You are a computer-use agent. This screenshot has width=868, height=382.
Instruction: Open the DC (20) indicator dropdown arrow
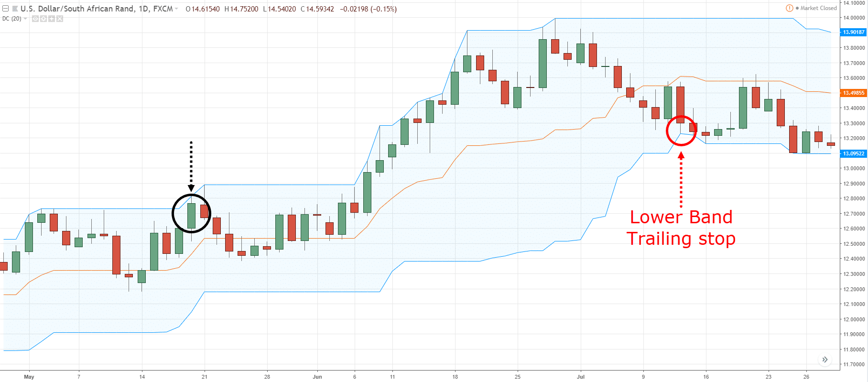(25, 19)
